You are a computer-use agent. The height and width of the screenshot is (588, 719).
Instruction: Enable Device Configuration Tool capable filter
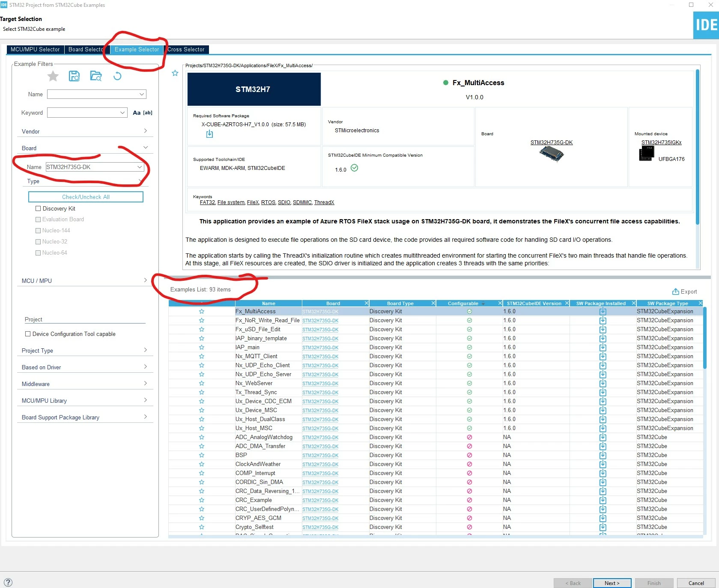[x=28, y=334]
